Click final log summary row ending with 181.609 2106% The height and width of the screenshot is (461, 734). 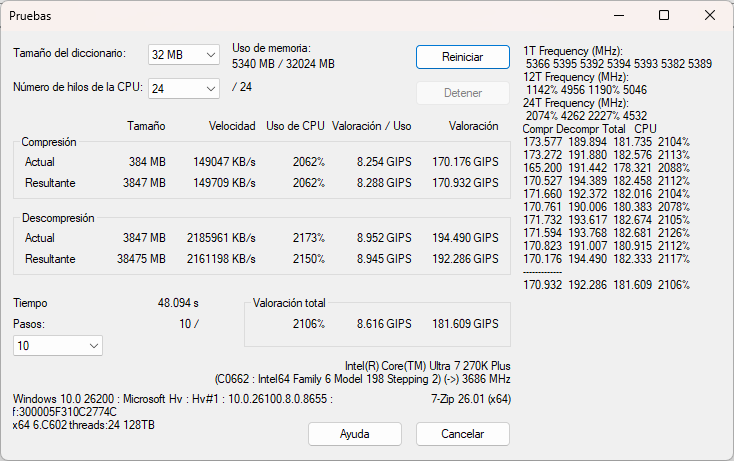tap(607, 285)
